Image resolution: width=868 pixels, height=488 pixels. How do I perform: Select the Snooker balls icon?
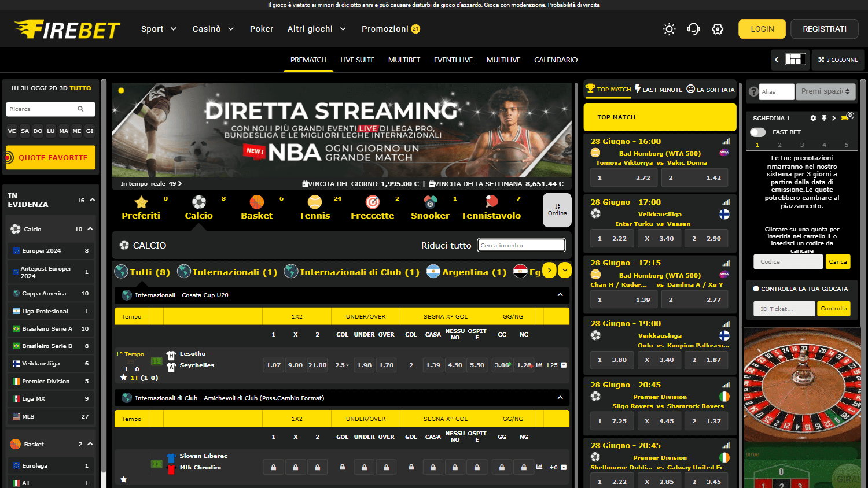point(431,202)
